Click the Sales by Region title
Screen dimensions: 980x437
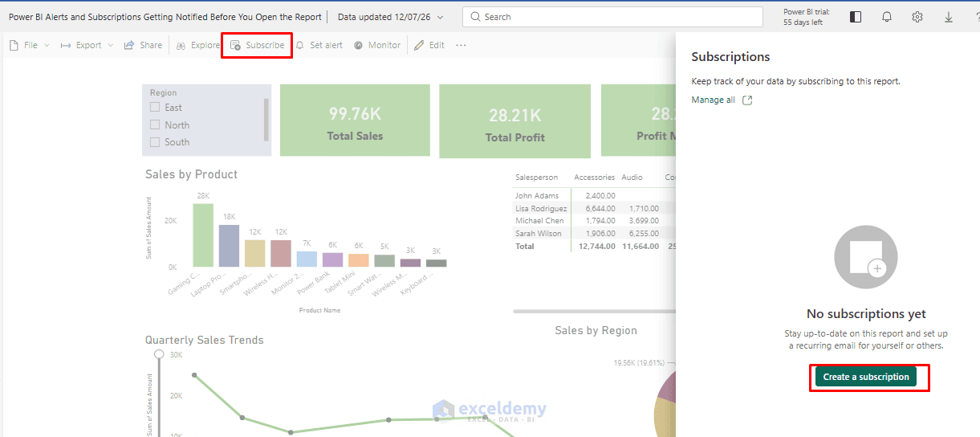click(596, 330)
